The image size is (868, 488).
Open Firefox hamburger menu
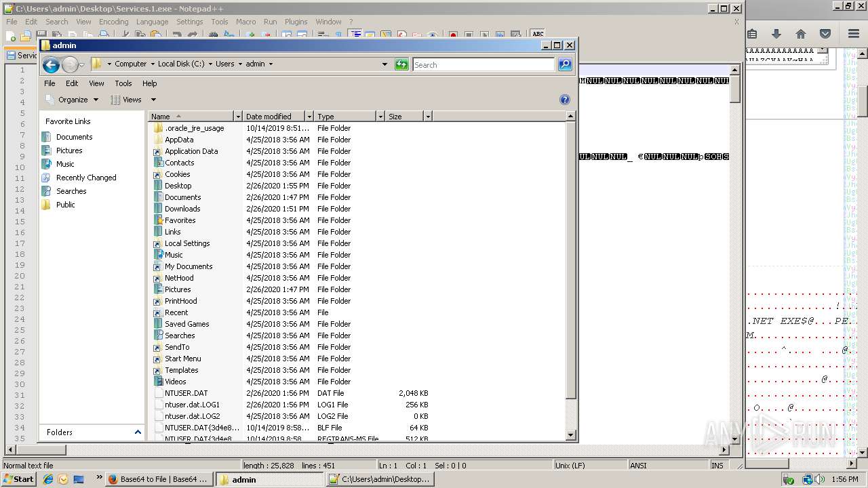click(854, 34)
